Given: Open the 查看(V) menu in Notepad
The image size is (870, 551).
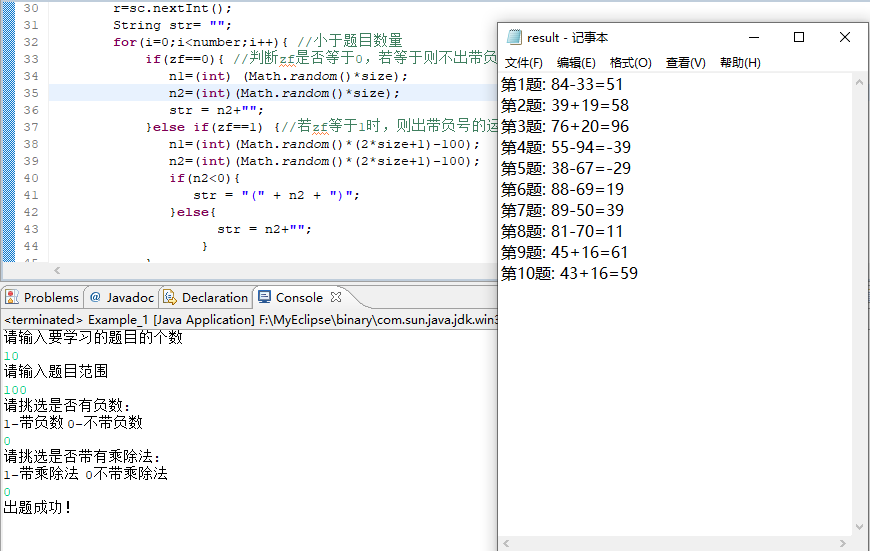Looking at the screenshot, I should [x=685, y=63].
